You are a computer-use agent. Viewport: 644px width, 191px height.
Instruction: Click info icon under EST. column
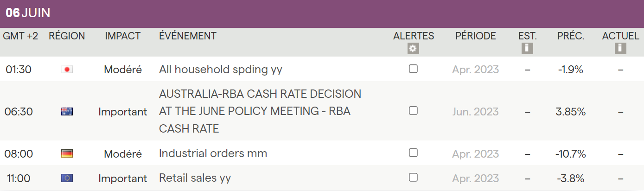tap(527, 48)
